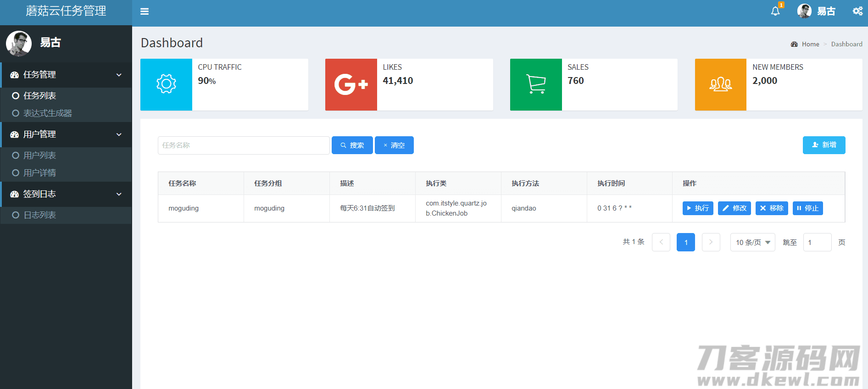This screenshot has height=389, width=868.
Task: Click the hamburger sidebar toggle icon
Action: tap(145, 11)
